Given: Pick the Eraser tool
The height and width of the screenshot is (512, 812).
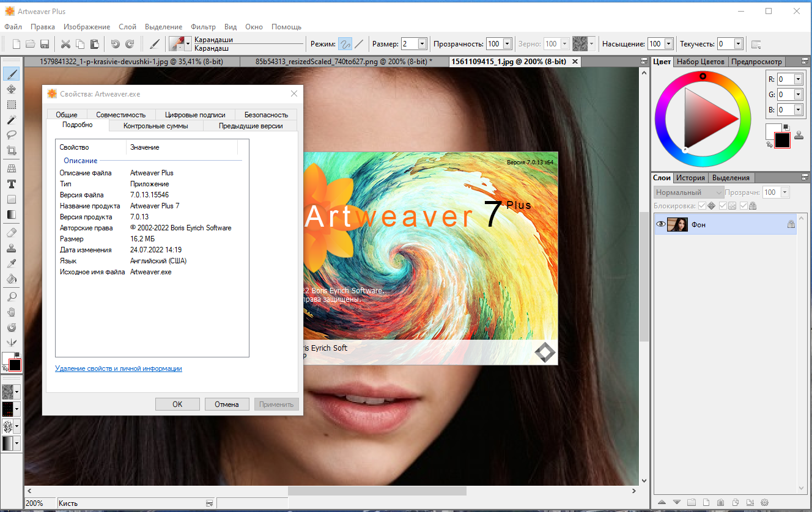Looking at the screenshot, I should click(x=11, y=233).
